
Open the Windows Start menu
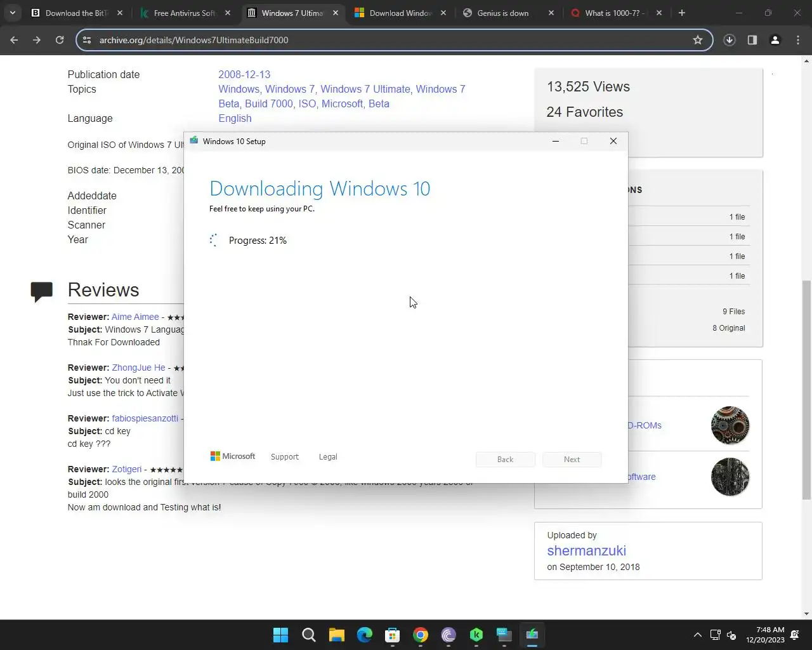280,635
